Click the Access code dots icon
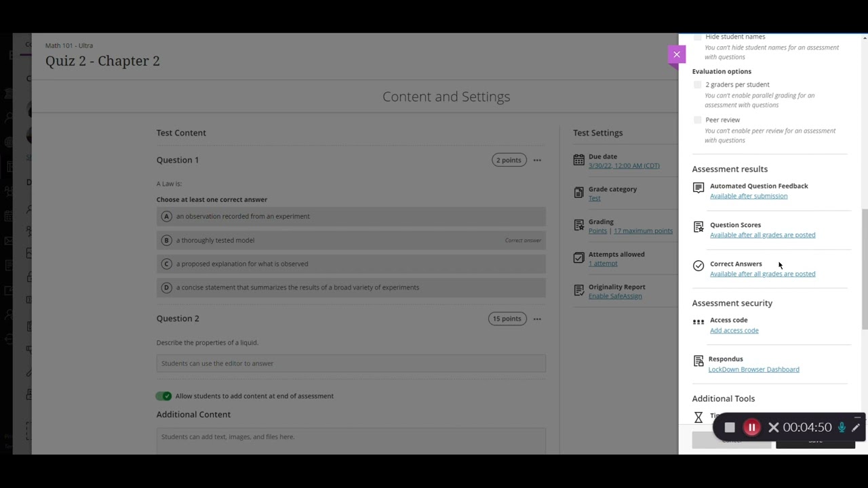868x488 pixels. point(698,322)
